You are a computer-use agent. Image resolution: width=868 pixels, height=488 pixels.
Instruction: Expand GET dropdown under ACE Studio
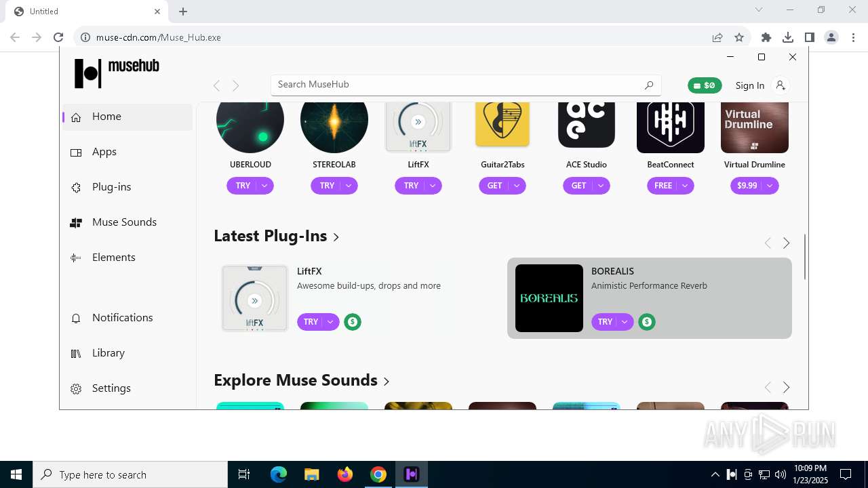[x=601, y=186]
